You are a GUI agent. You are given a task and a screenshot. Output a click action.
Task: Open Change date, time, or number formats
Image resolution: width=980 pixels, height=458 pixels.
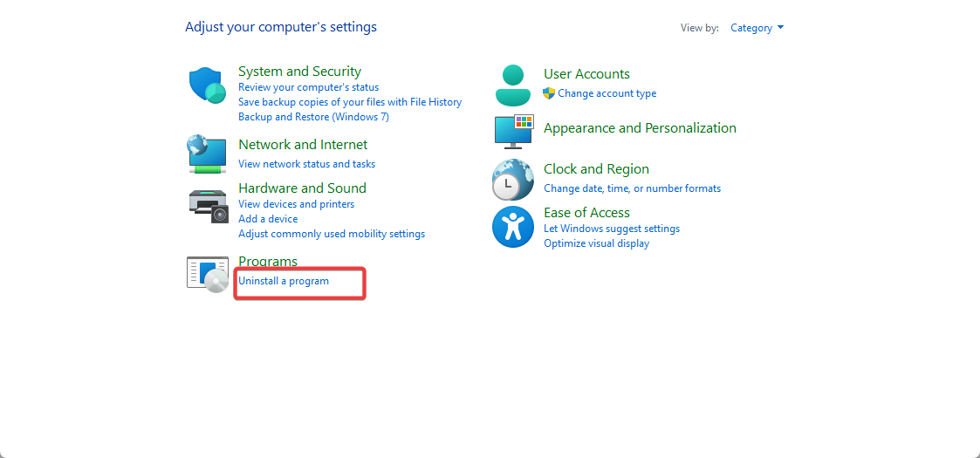click(632, 188)
